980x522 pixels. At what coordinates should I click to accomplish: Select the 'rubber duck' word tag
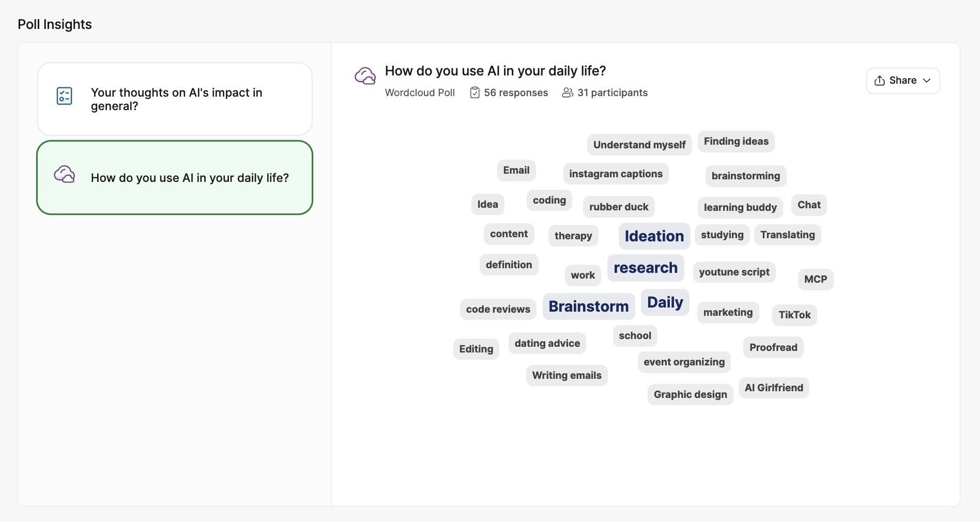[x=619, y=207]
